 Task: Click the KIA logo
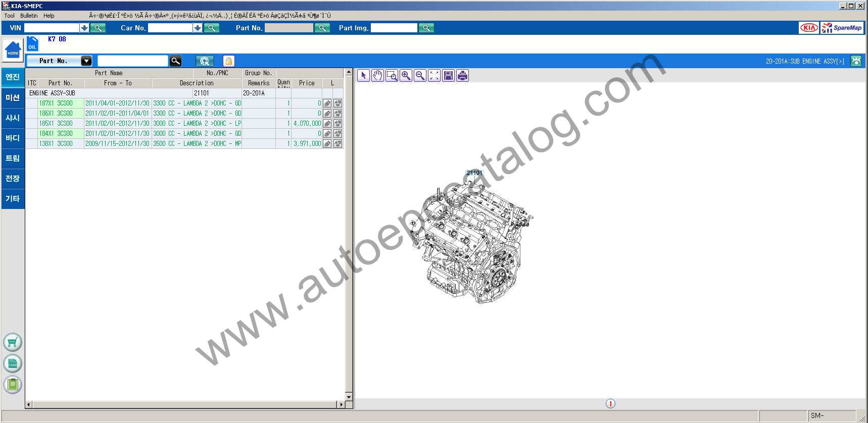(809, 28)
